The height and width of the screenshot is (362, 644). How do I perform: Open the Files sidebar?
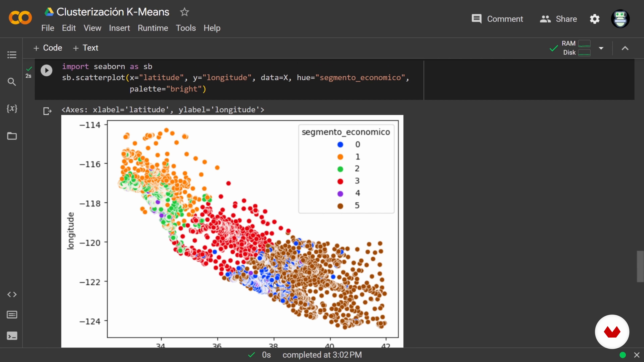click(x=12, y=136)
